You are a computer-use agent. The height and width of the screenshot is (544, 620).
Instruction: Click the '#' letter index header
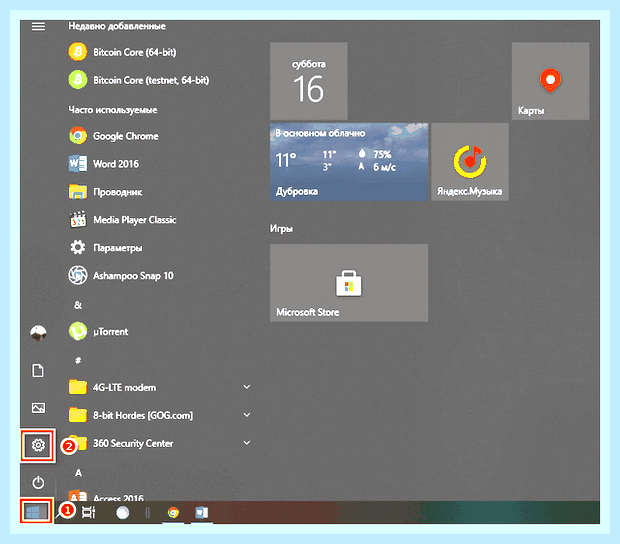[x=78, y=360]
